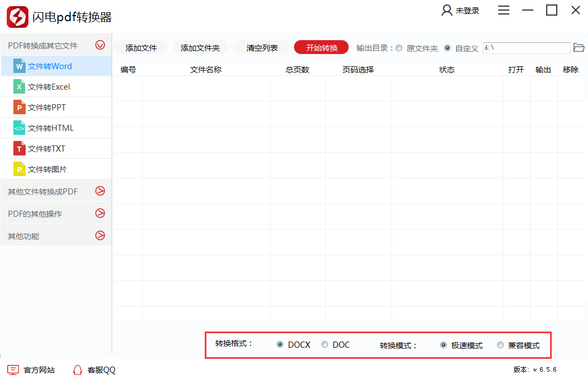Image resolution: width=588 pixels, height=380 pixels.
Task: Expand the 其他功能 category
Action: (100, 235)
